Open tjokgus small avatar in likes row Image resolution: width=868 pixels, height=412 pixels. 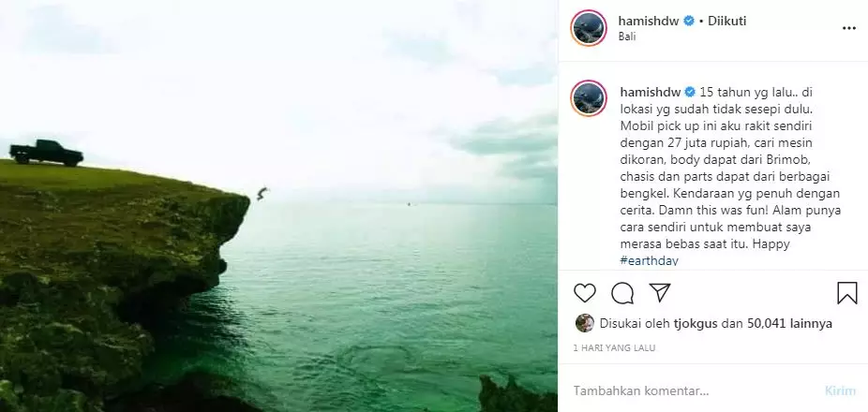pyautogui.click(x=585, y=323)
